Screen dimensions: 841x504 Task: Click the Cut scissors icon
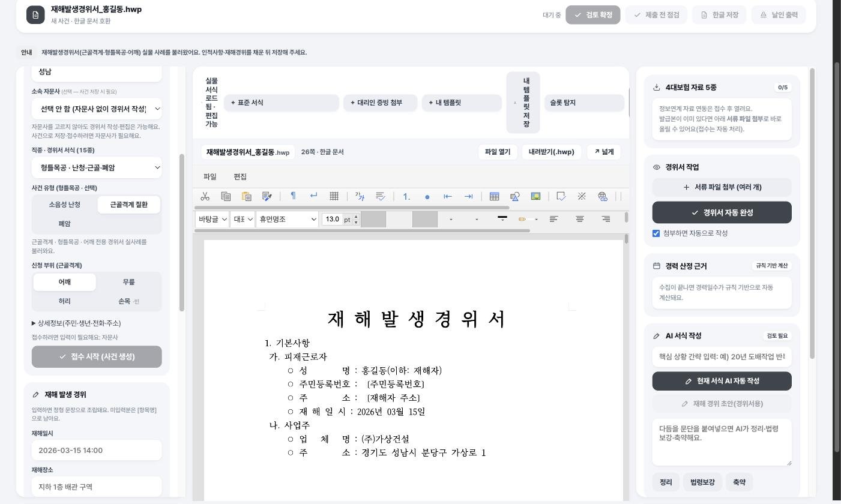205,196
